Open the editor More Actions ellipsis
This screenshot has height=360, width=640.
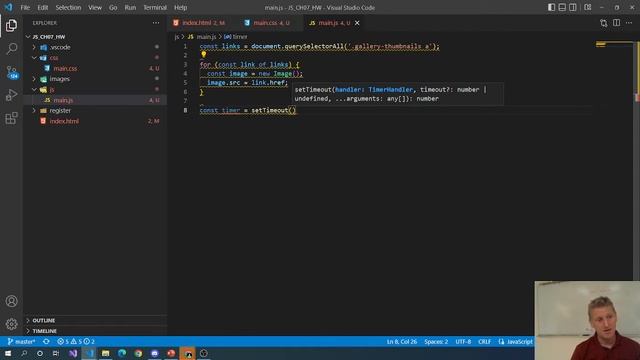(x=629, y=23)
